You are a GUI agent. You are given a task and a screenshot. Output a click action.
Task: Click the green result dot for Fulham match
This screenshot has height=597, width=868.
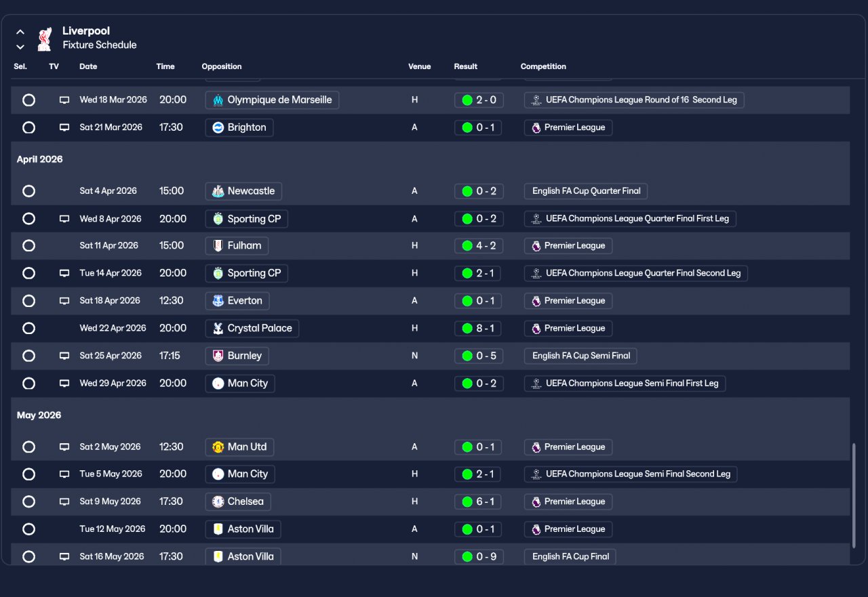click(467, 246)
